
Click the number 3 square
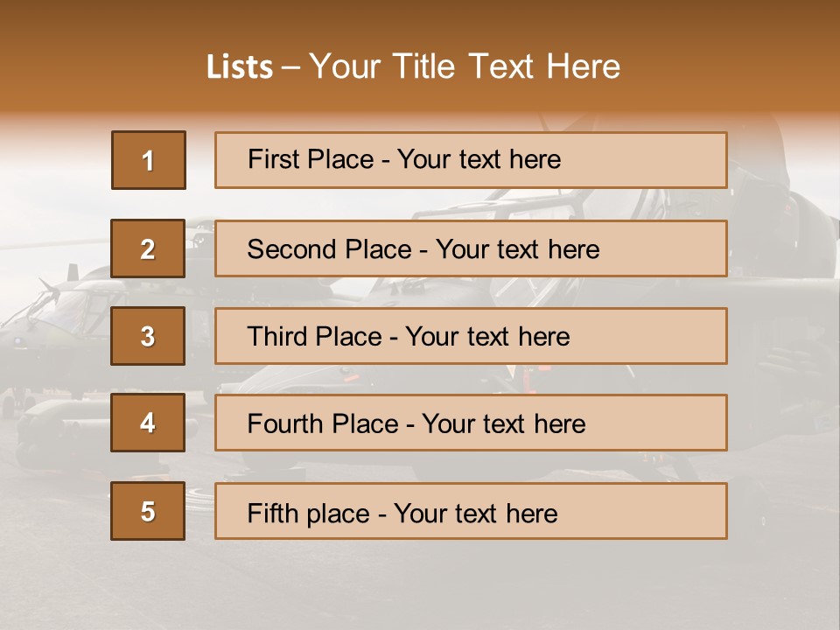148,336
